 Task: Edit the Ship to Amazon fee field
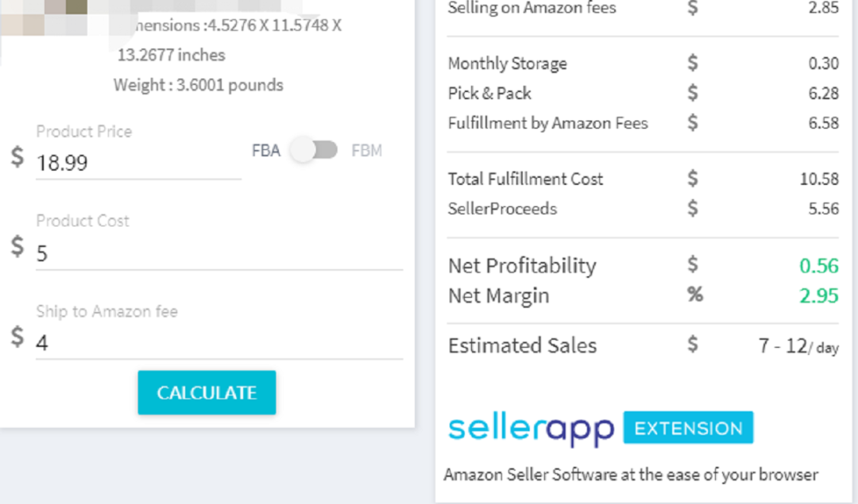click(x=219, y=343)
